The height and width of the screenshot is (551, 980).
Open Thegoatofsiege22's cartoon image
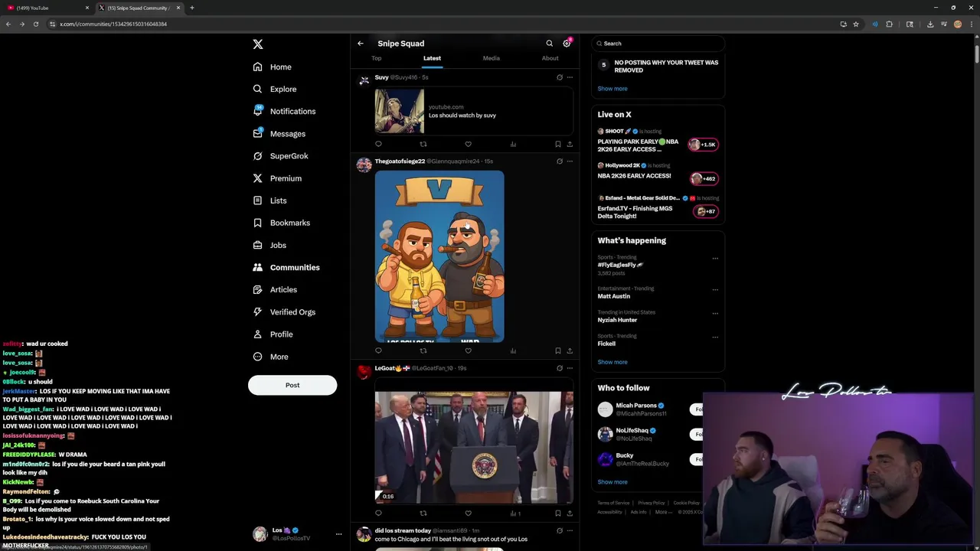coord(439,256)
